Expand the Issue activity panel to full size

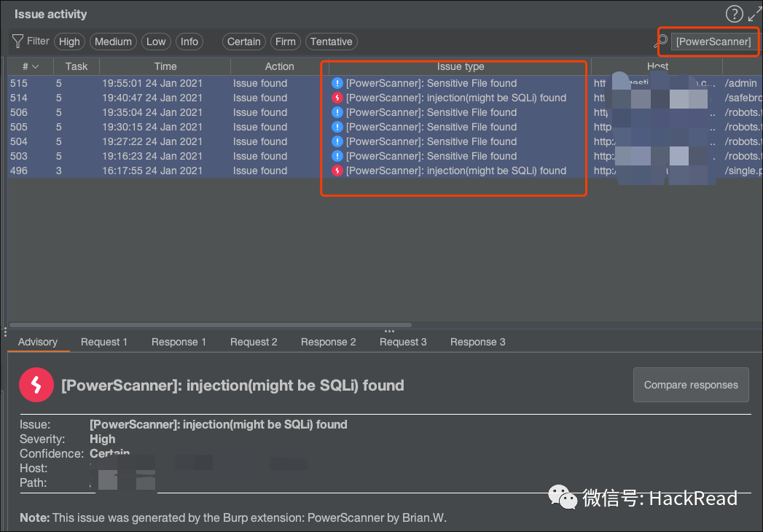(x=754, y=15)
